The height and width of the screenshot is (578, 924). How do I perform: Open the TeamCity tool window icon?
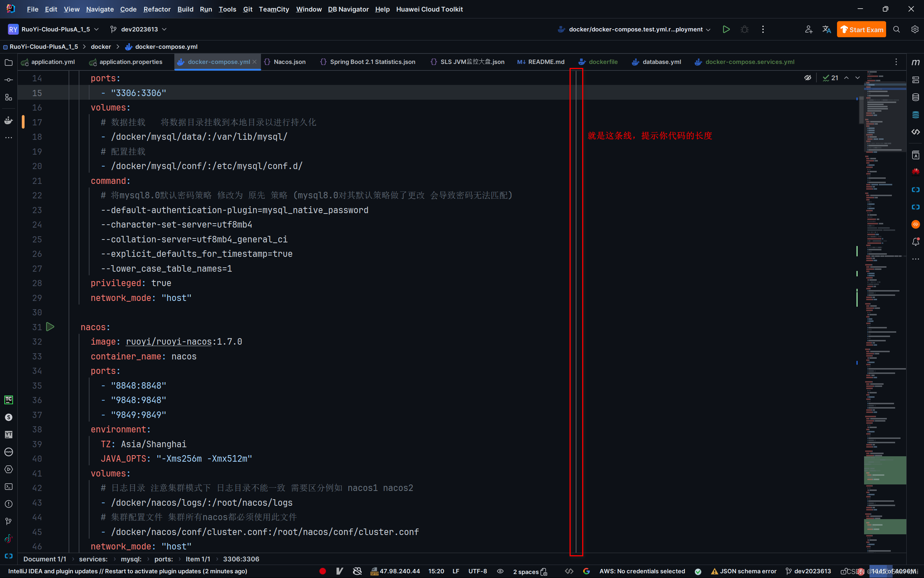click(8, 400)
